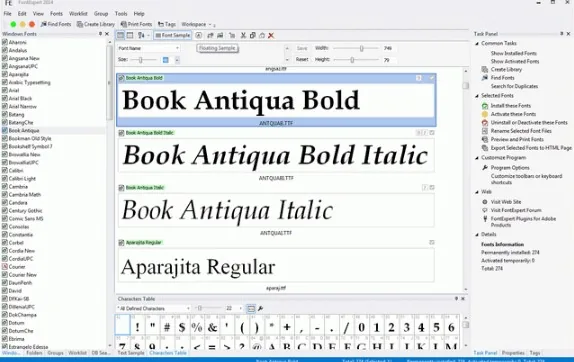Click the Reset button
This screenshot has width=574, height=362.
(x=302, y=59)
